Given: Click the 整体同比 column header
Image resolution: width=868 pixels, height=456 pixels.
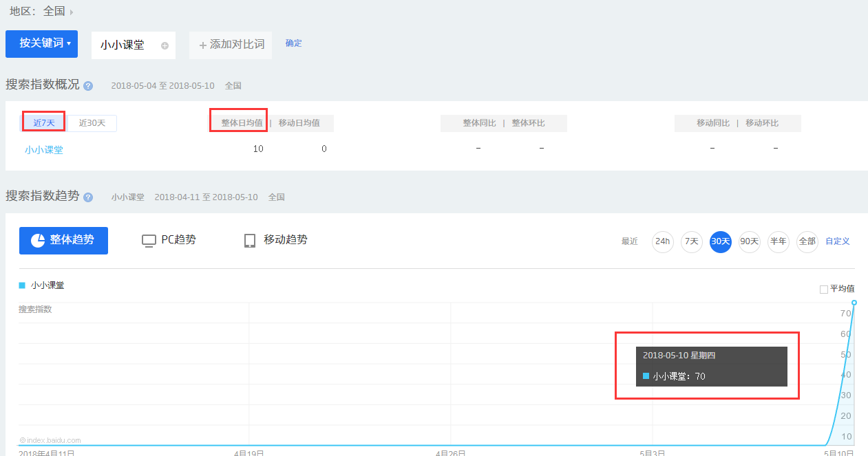Looking at the screenshot, I should click(x=479, y=123).
